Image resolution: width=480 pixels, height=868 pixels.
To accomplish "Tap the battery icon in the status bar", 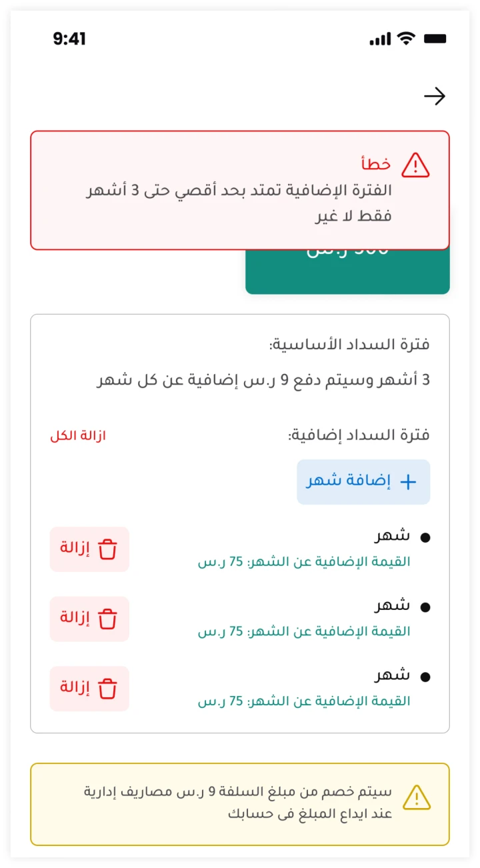I will (435, 39).
